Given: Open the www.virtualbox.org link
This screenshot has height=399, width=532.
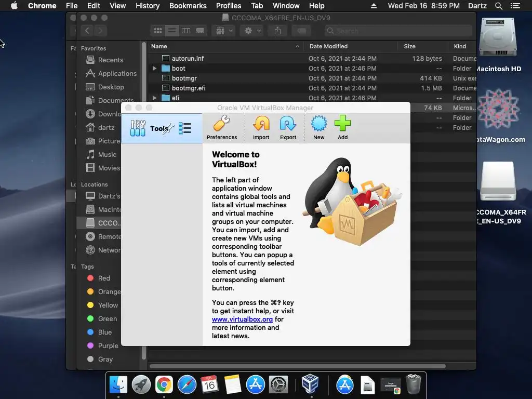Looking at the screenshot, I should [x=242, y=320].
